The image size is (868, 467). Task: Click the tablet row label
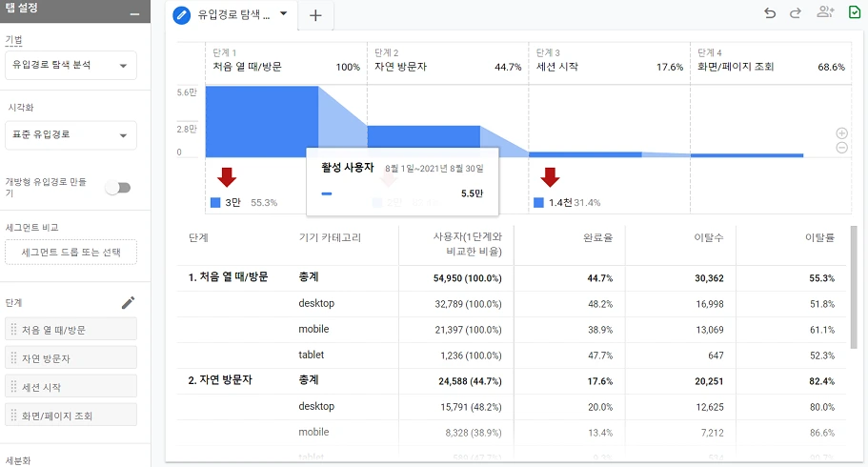[312, 355]
